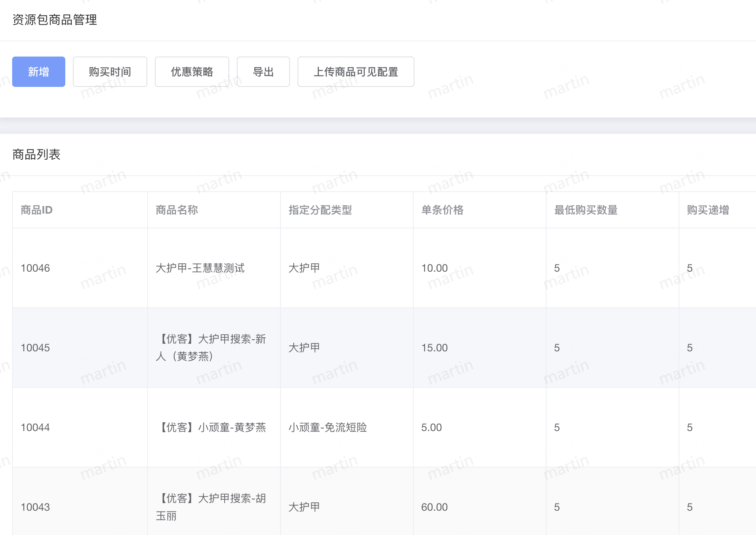Viewport: 756px width, 535px height.
Task: Click product name 【优客】小顽童-黄梦燕
Action: pyautogui.click(x=213, y=427)
